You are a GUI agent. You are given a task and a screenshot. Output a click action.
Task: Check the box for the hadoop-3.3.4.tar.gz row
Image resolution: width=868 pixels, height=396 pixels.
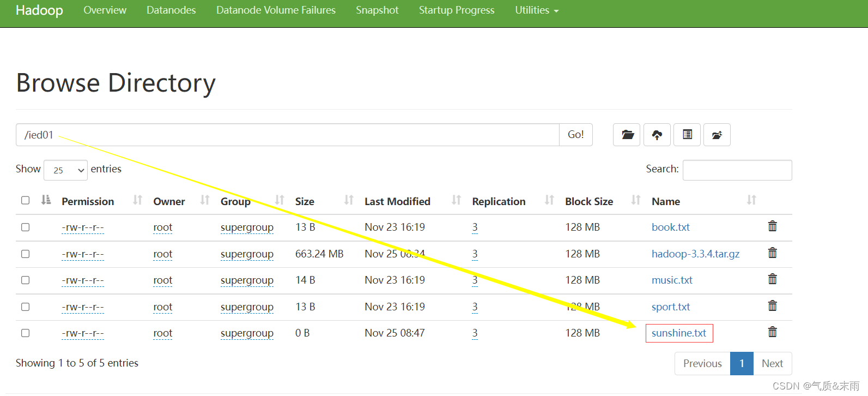coord(25,254)
